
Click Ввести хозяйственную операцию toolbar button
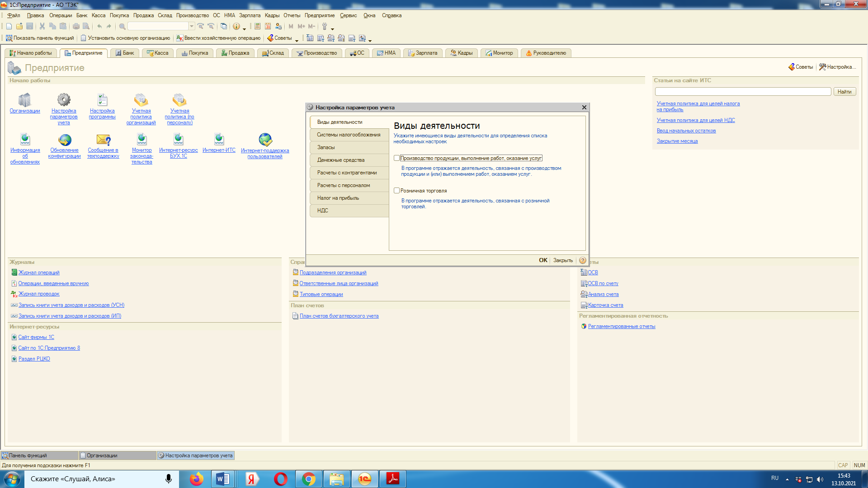218,38
